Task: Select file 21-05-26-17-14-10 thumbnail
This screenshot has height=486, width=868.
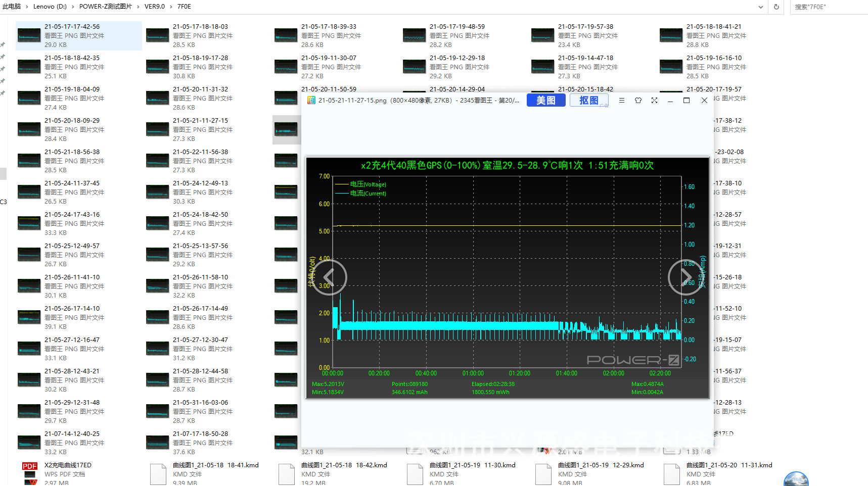Action: pos(29,317)
